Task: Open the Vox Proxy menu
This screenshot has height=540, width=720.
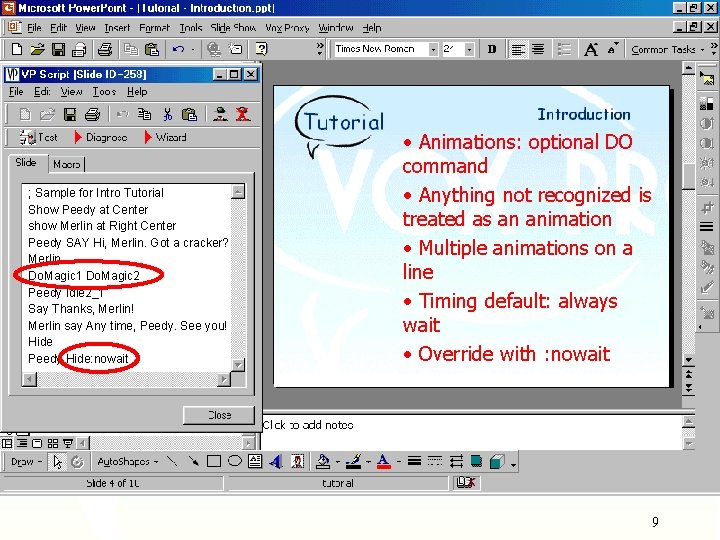Action: [x=287, y=28]
